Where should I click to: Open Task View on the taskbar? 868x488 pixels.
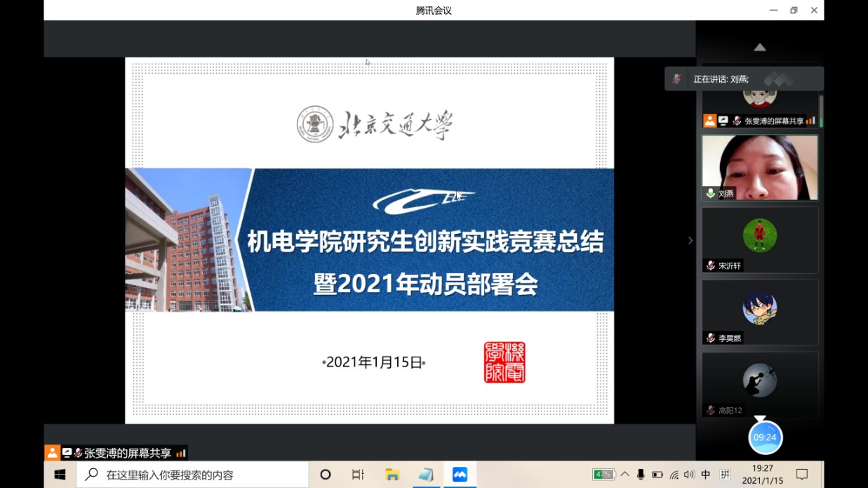coord(358,475)
